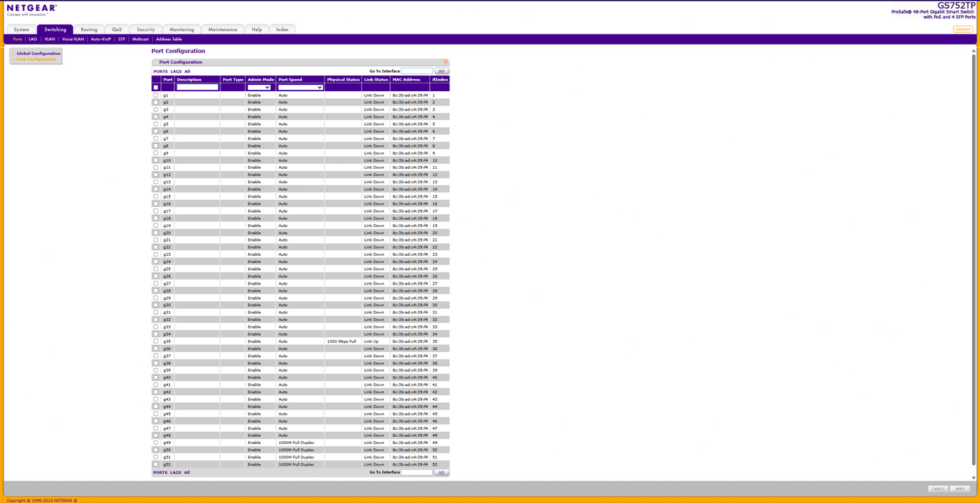Select the checkbox for port g1

point(156,95)
